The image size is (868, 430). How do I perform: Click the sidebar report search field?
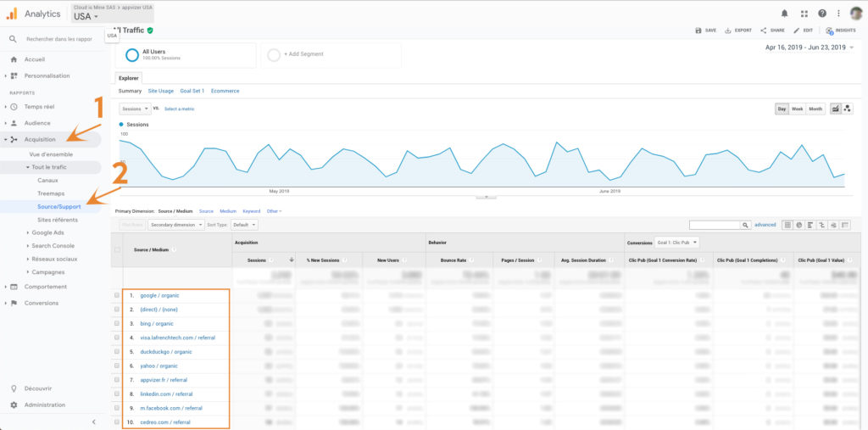pos(59,39)
